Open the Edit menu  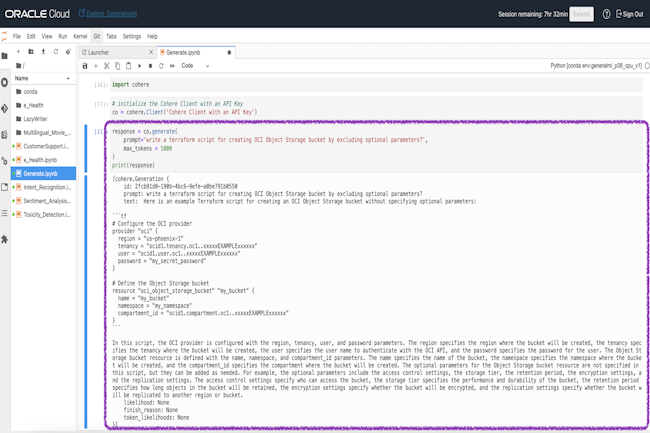(x=31, y=36)
